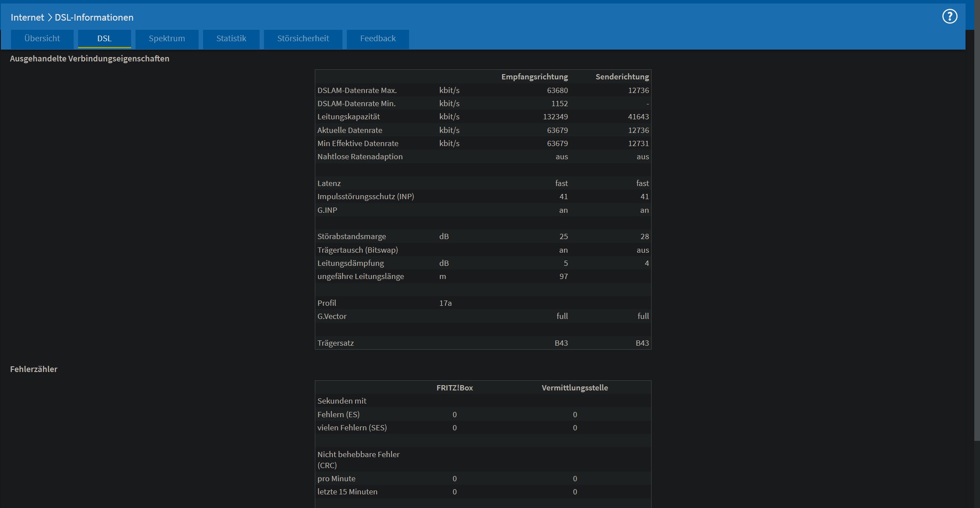Open the Spektrum tab
Screen dimensions: 980x508
tap(167, 39)
